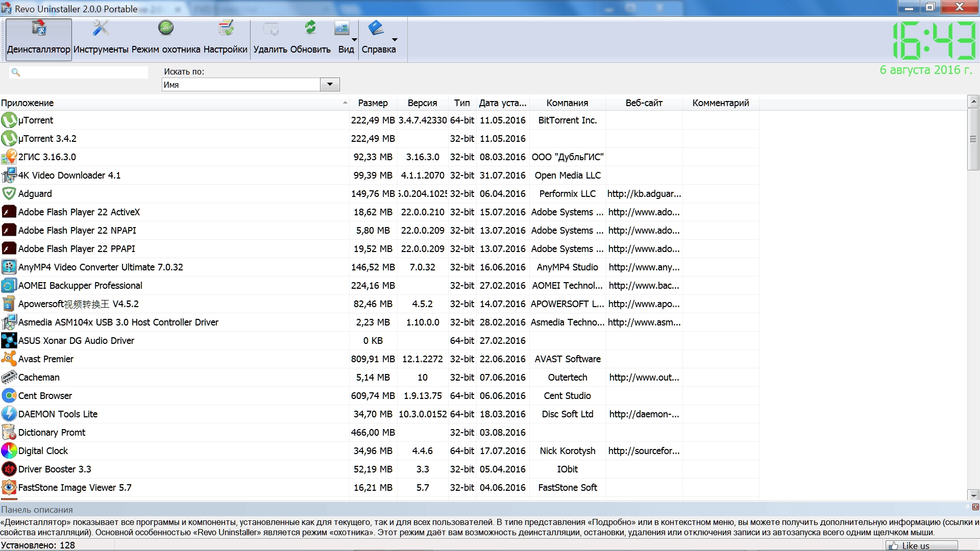Viewport: 980px width, 551px height.
Task: Open the Uninstaller (Деинсталлятор) toolbar icon
Action: pos(39,29)
